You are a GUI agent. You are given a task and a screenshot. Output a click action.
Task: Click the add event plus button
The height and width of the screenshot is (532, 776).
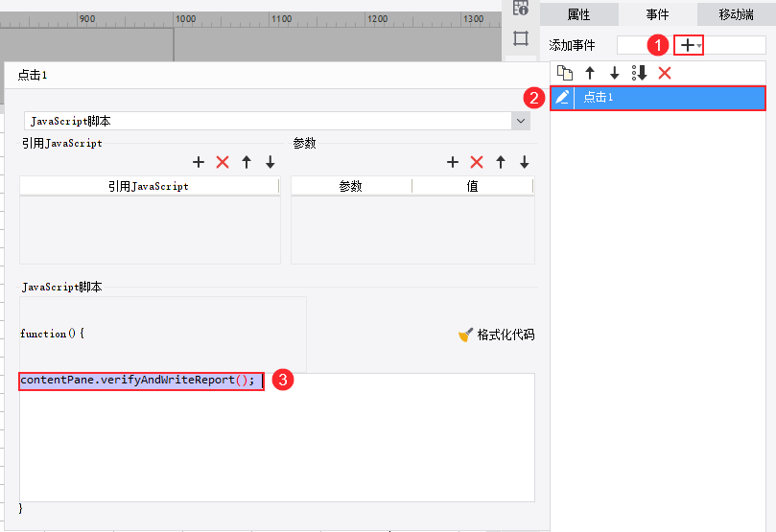687,45
